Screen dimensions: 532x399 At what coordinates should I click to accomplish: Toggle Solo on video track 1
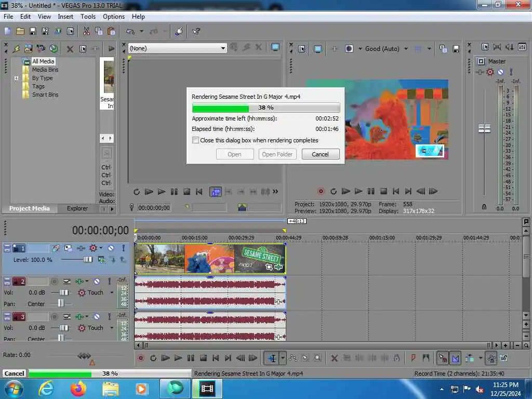tap(123, 248)
